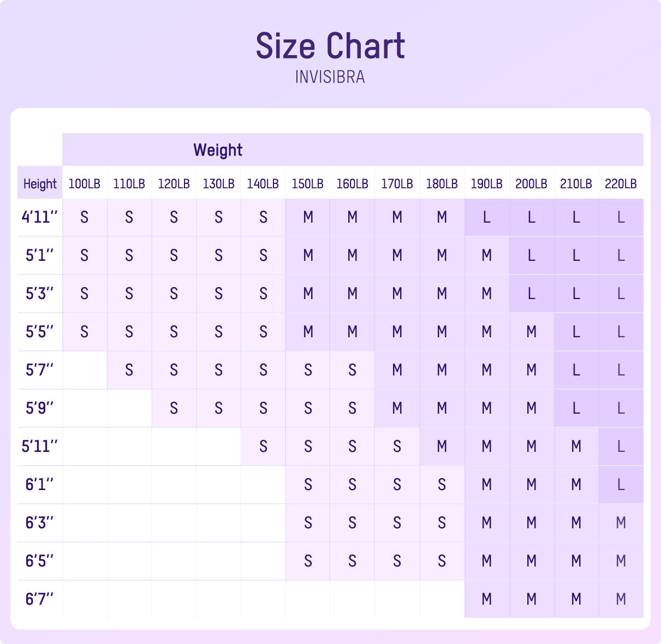
Task: Click the S cell for 5'11'' at 140LB
Action: [x=263, y=446]
